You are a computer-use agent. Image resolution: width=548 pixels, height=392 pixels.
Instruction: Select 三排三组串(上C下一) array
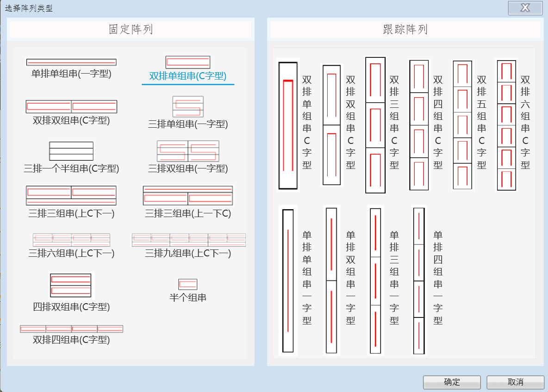tap(71, 196)
